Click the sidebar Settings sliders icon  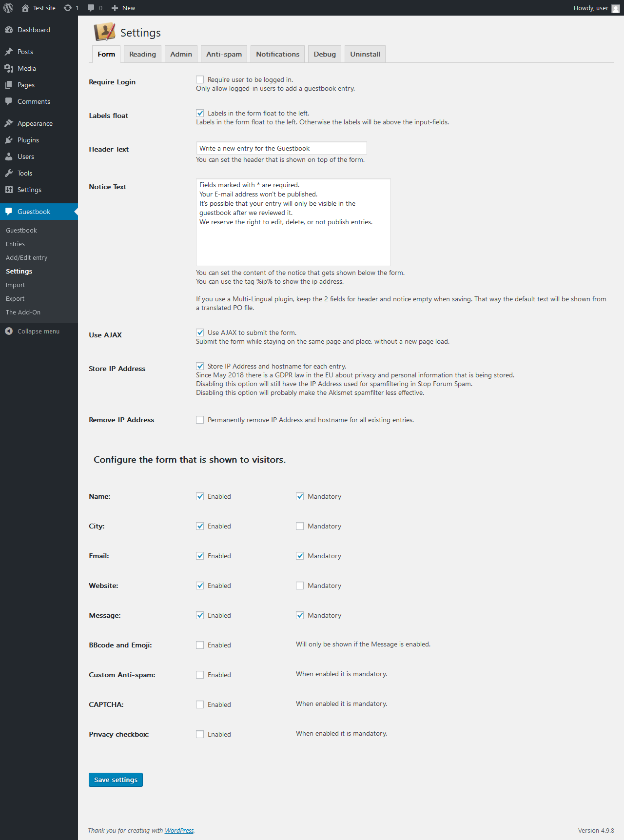point(9,190)
